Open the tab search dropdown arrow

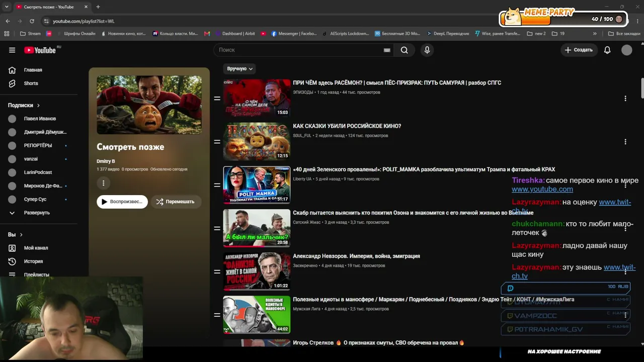[x=7, y=7]
